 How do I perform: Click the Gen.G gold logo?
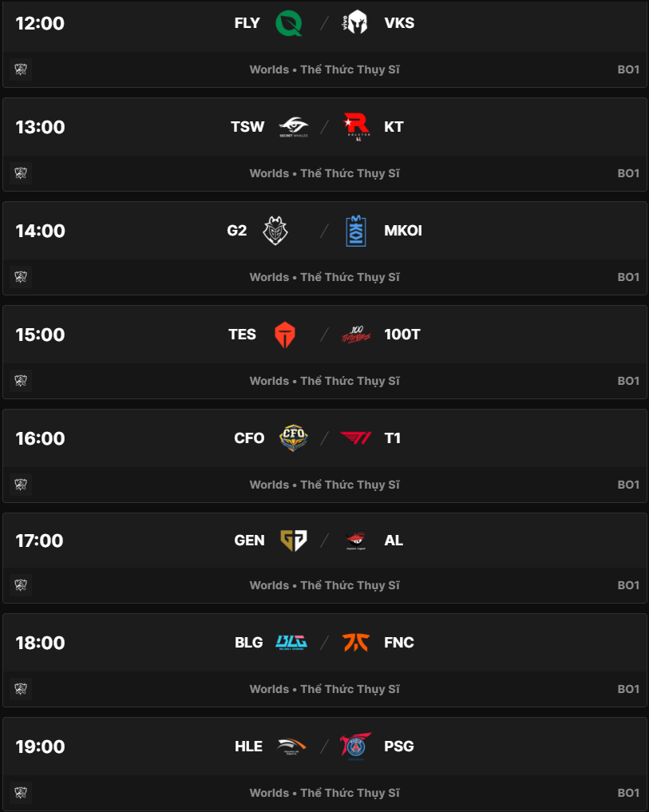click(293, 541)
